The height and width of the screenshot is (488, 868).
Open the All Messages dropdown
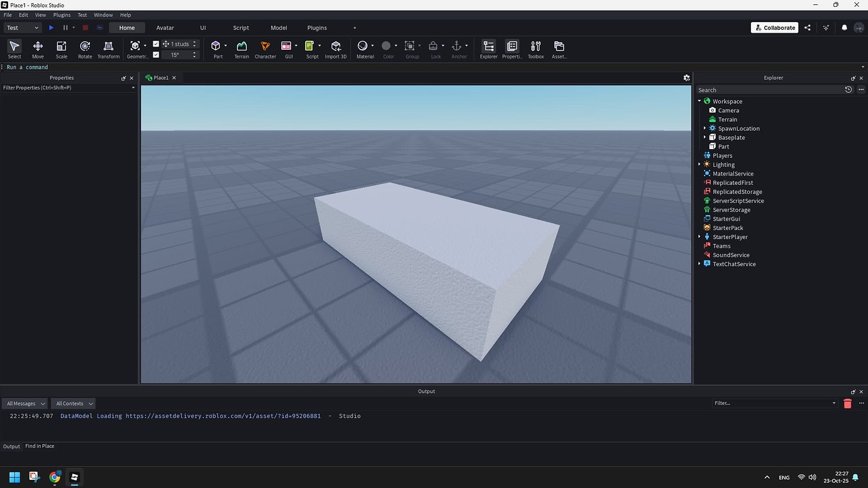coord(25,404)
